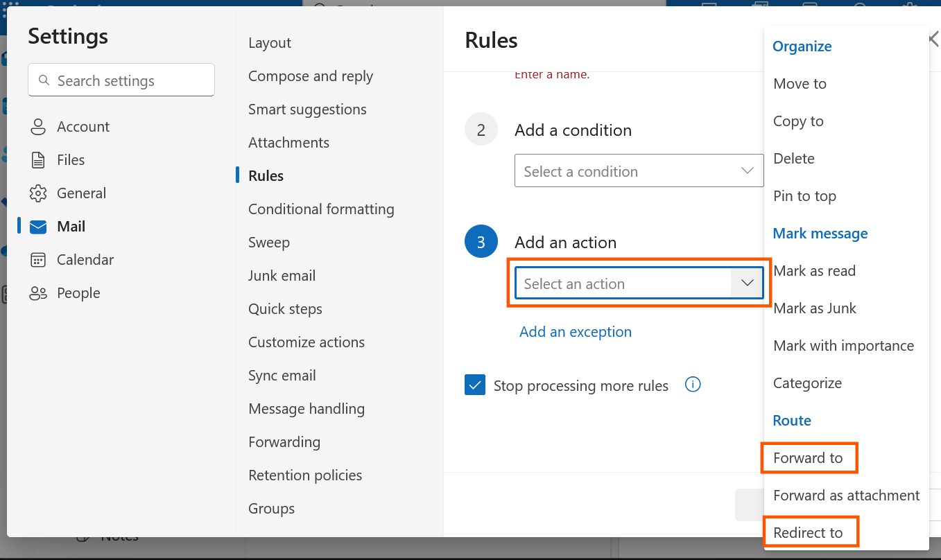Open Smart suggestions settings
Viewport: 941px width, 560px height.
pos(307,110)
